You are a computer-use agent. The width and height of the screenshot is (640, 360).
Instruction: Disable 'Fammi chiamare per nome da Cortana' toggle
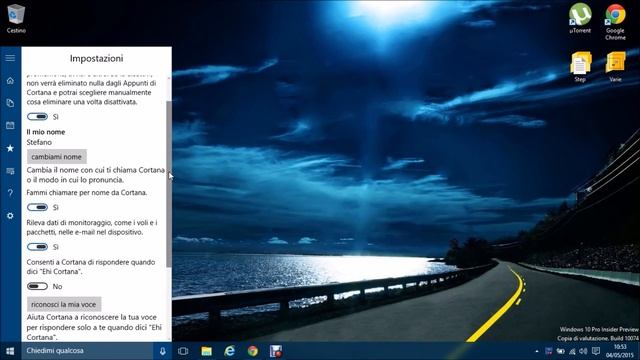point(38,207)
